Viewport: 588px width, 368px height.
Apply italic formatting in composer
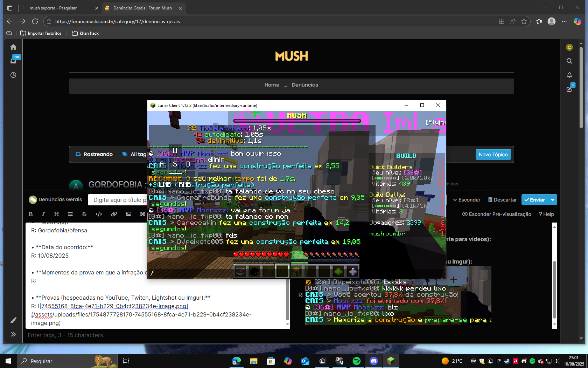(x=43, y=214)
